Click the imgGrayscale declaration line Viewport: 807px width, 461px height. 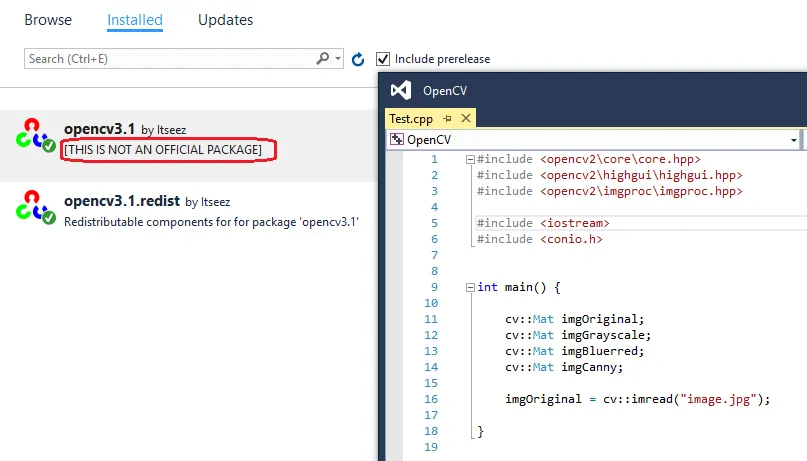[x=578, y=335]
